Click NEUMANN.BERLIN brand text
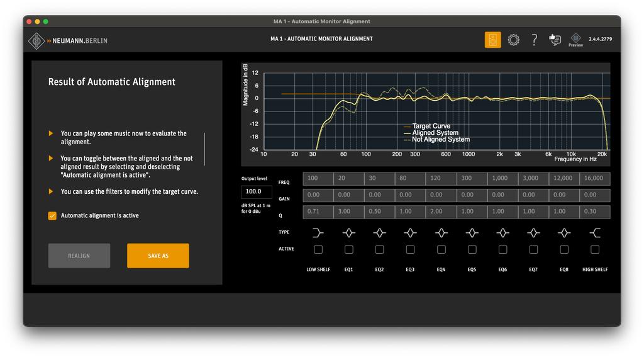 (80, 41)
